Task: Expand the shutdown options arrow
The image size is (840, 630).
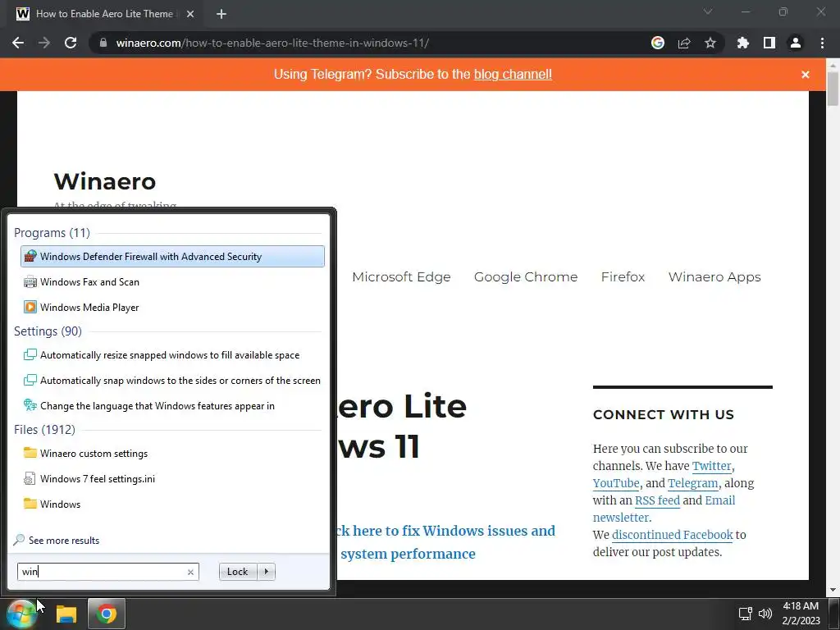Action: pyautogui.click(x=267, y=572)
